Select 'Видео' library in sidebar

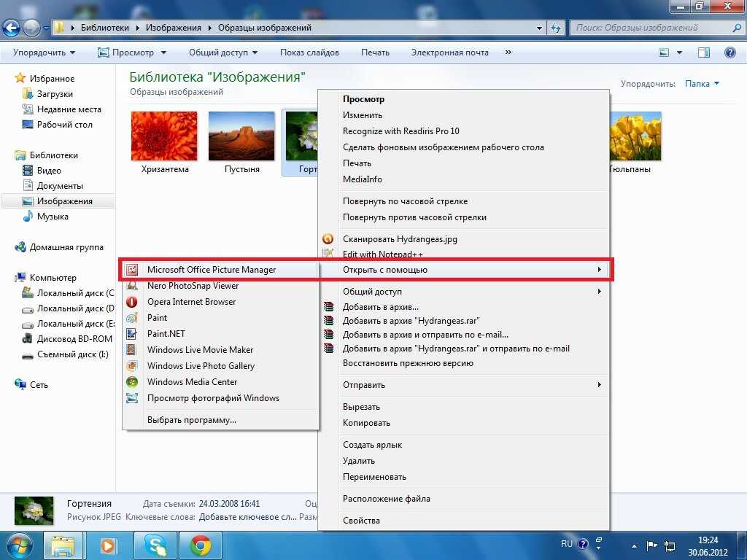(49, 171)
